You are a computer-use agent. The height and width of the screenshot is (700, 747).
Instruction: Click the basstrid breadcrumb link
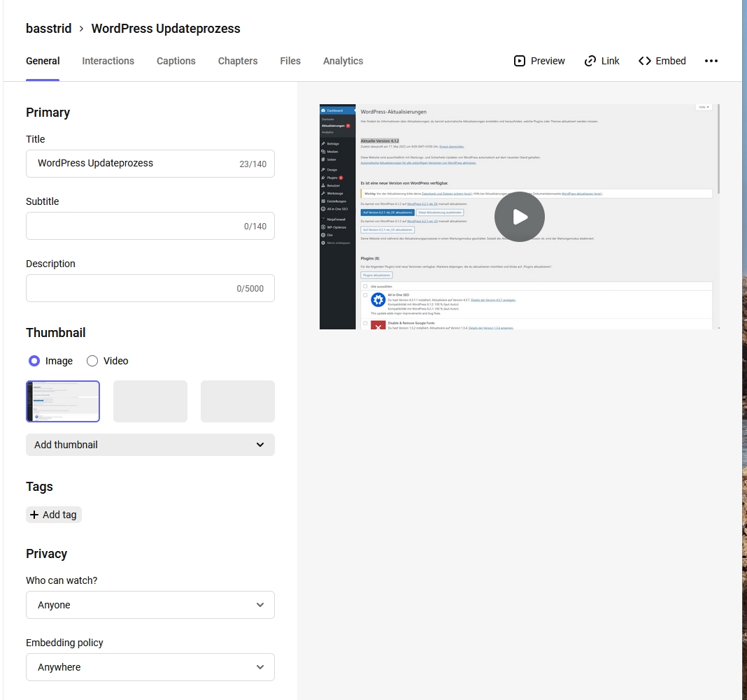pos(48,29)
